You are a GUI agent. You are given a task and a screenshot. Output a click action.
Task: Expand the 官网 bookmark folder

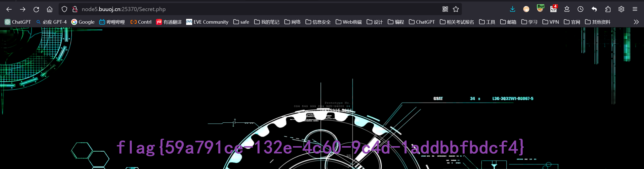coord(572,22)
